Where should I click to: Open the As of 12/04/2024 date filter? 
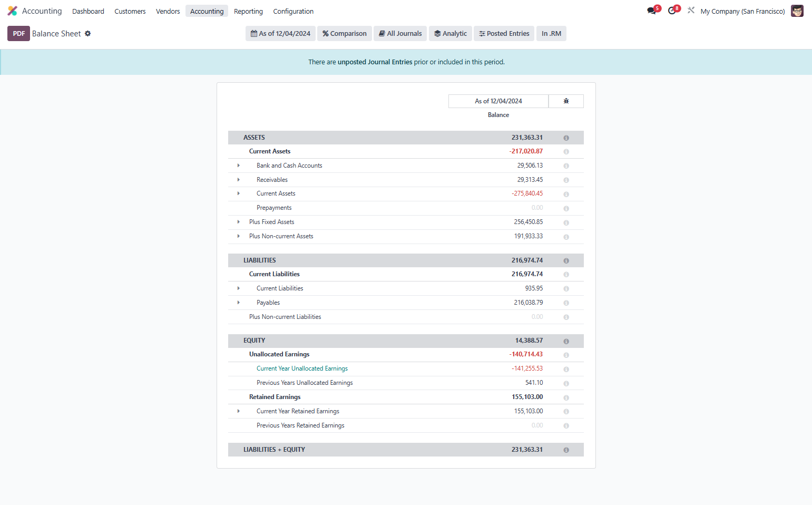click(280, 33)
